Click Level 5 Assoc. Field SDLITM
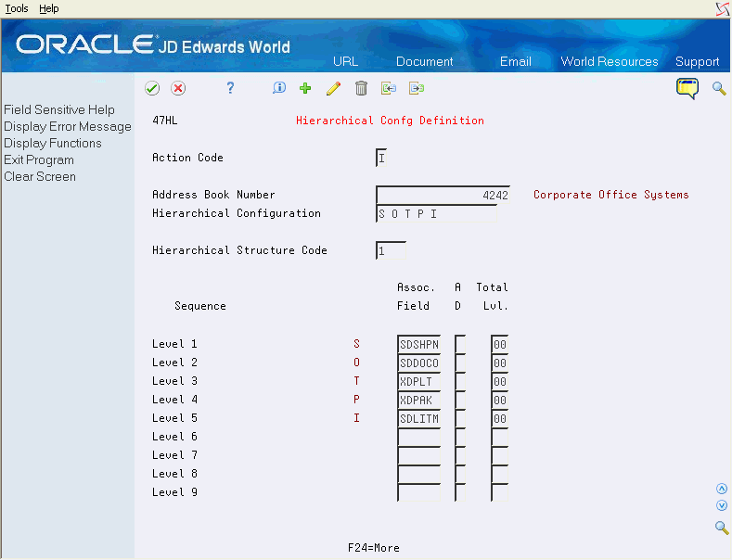732x560 pixels. click(418, 418)
